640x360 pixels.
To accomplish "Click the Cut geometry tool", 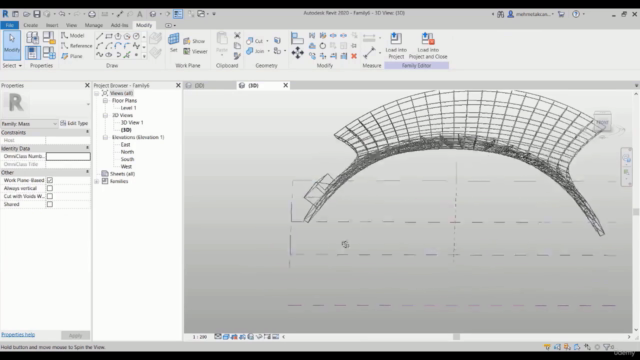I will coord(255,41).
